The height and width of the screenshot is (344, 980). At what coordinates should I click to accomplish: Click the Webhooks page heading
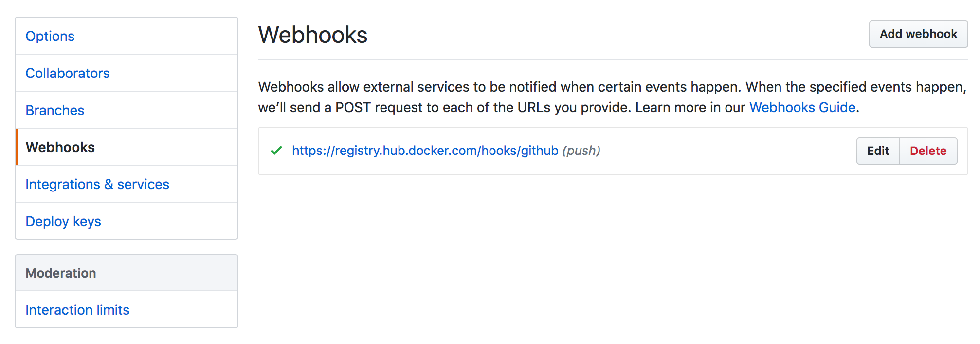pos(313,34)
